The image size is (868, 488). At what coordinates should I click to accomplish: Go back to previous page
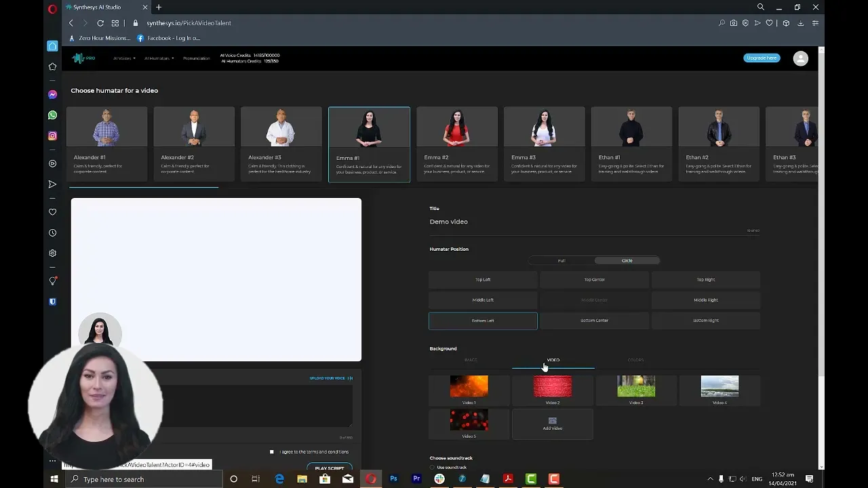71,23
